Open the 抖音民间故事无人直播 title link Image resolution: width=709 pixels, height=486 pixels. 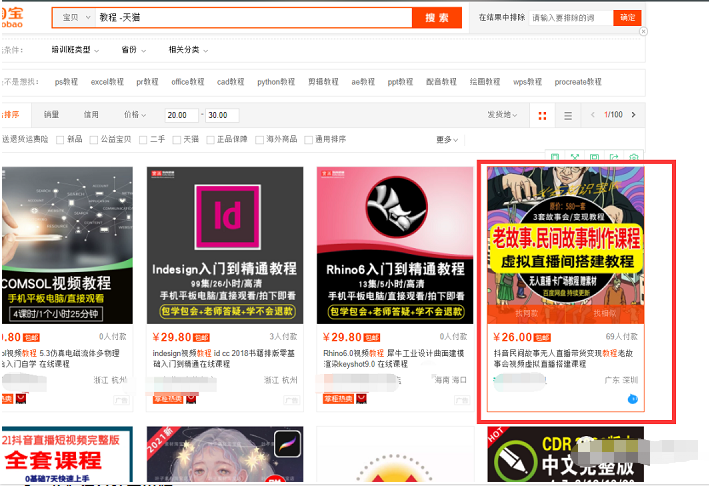pos(563,359)
